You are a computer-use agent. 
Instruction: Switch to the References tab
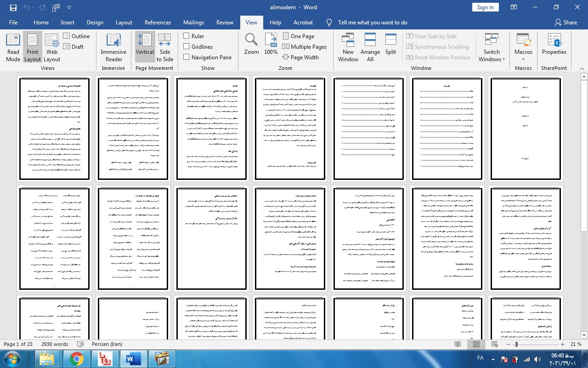pos(158,23)
